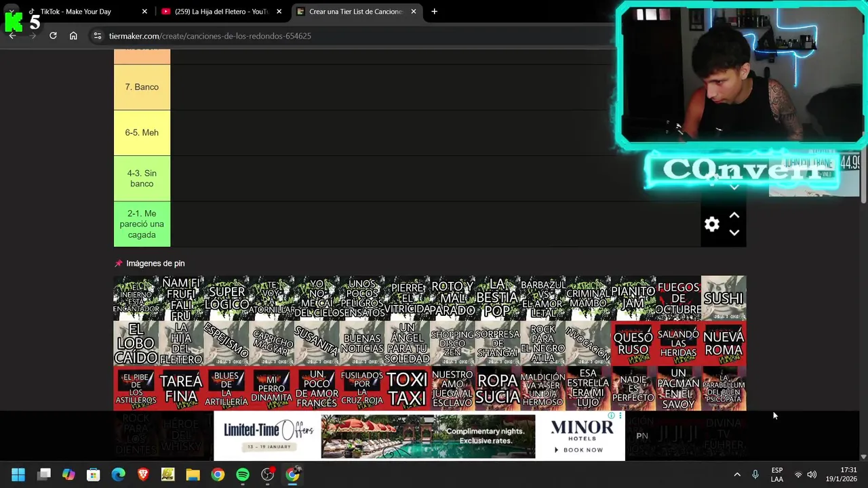Open Task View in taskbar

tap(44, 475)
